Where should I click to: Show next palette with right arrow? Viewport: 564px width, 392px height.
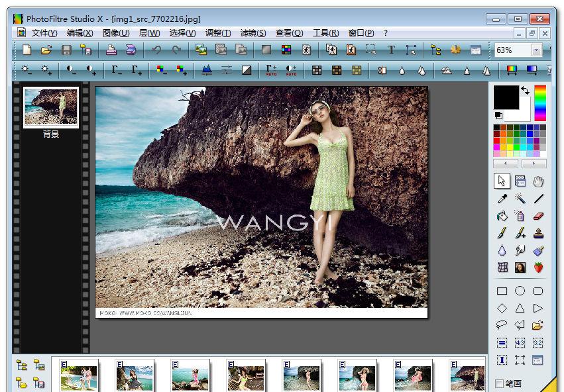coord(534,164)
